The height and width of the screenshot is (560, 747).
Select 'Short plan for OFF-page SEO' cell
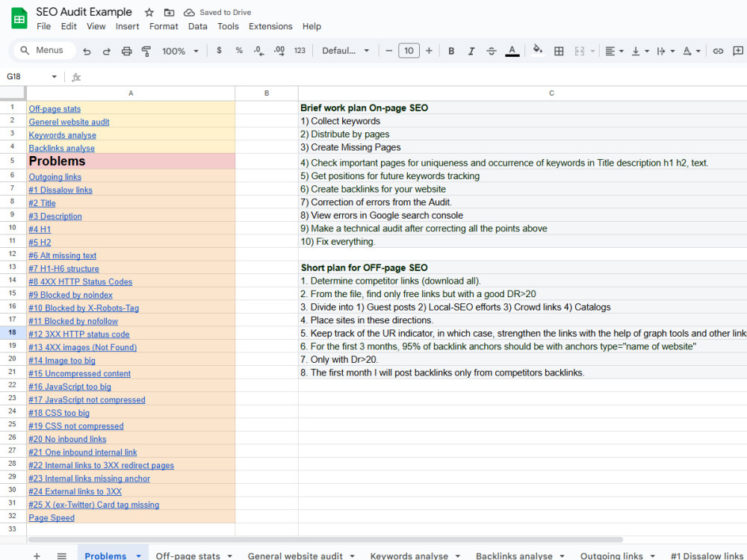tap(523, 267)
